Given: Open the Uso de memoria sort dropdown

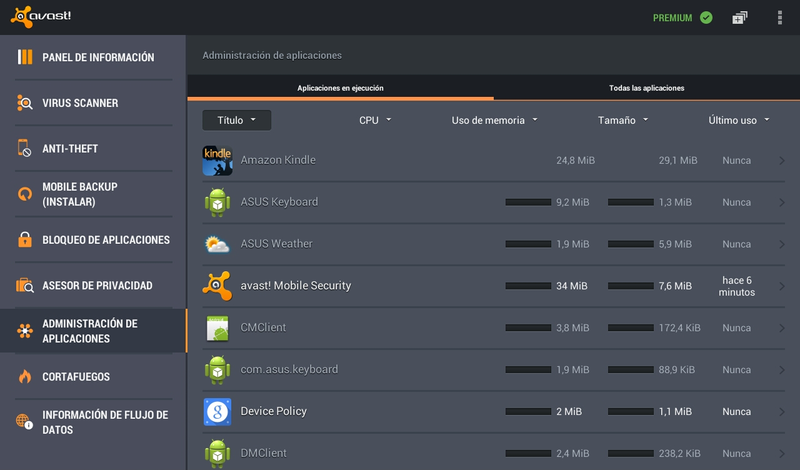Looking at the screenshot, I should coord(494,120).
